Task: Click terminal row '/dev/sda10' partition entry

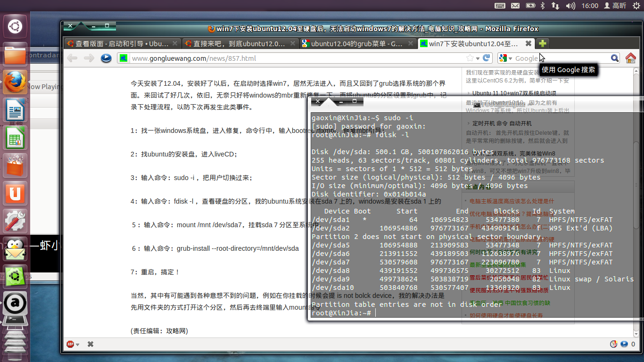Action: [441, 288]
